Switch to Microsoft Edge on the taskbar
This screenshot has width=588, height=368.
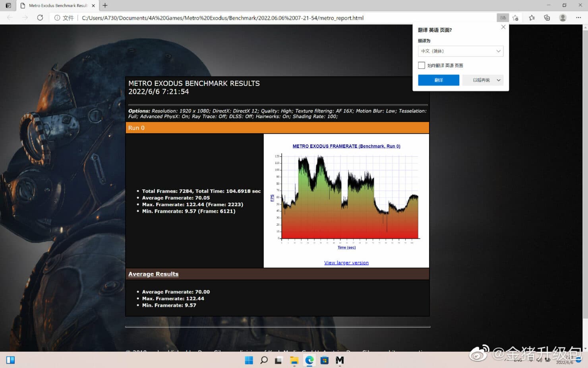click(309, 360)
